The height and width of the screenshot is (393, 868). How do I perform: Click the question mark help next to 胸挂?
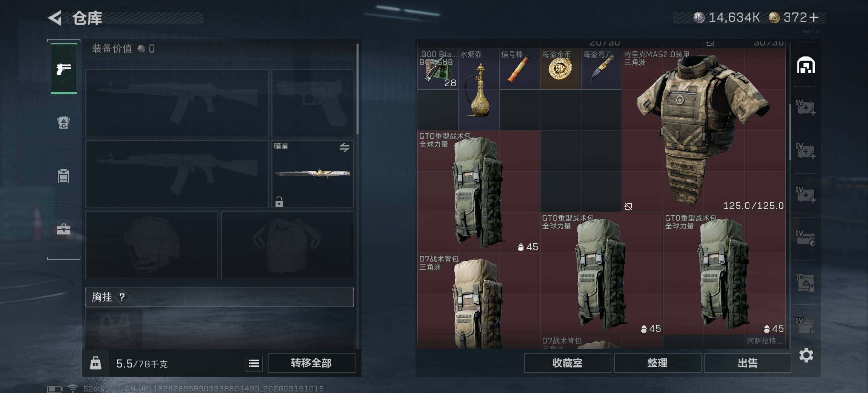tap(122, 297)
